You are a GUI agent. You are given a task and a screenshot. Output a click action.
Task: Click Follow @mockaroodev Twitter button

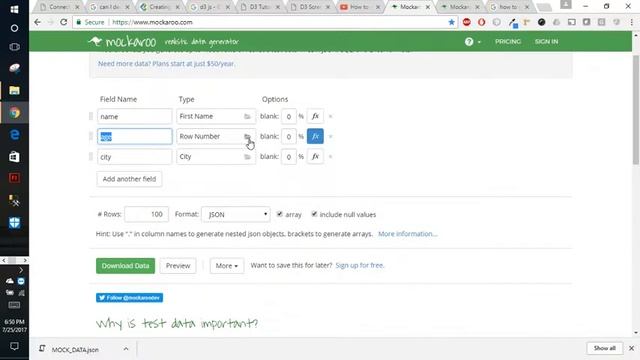(129, 298)
